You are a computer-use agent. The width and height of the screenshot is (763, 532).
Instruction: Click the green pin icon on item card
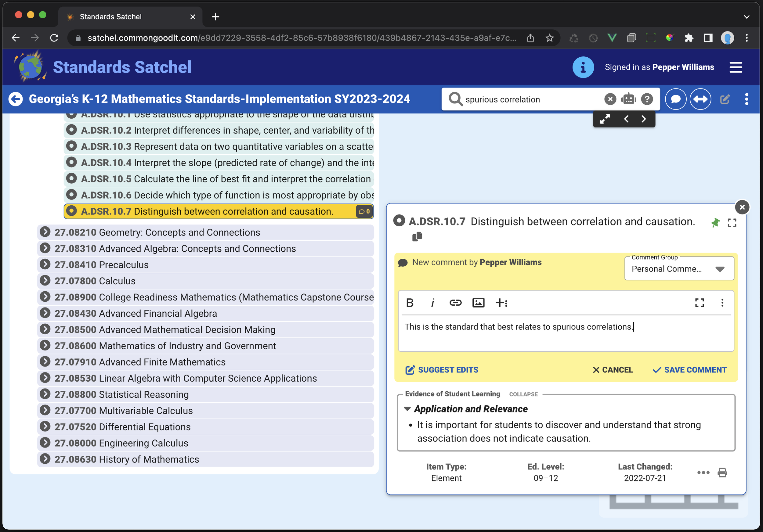pyautogui.click(x=715, y=223)
